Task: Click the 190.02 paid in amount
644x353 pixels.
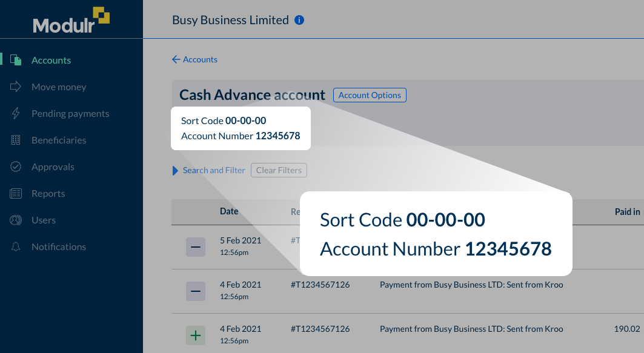Action: [627, 329]
